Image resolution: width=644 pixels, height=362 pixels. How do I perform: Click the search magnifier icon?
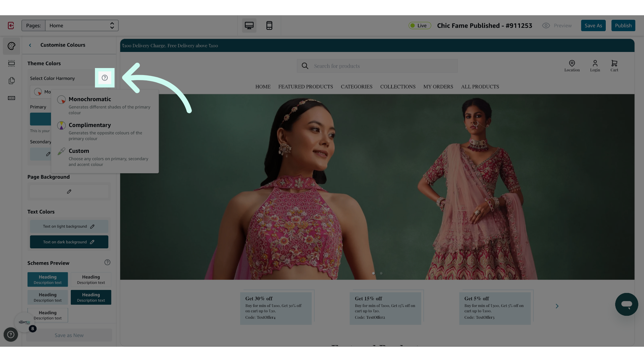(x=305, y=66)
